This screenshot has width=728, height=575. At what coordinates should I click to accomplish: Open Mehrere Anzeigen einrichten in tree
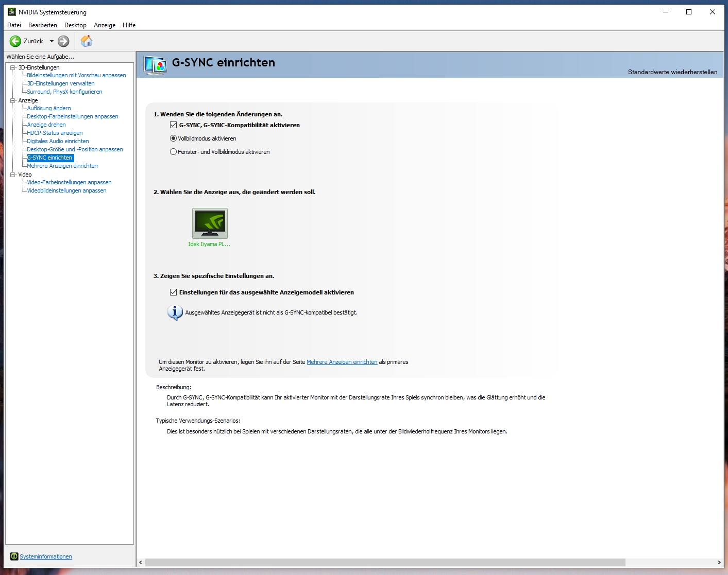click(62, 166)
